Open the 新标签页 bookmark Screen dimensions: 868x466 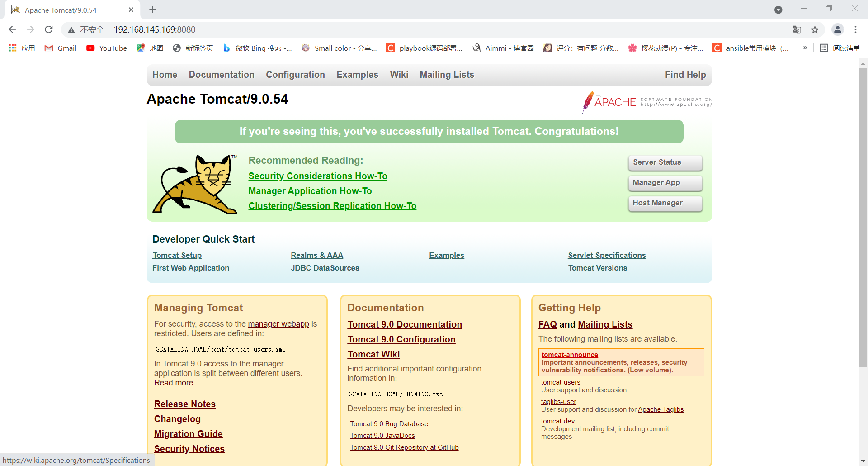click(193, 48)
